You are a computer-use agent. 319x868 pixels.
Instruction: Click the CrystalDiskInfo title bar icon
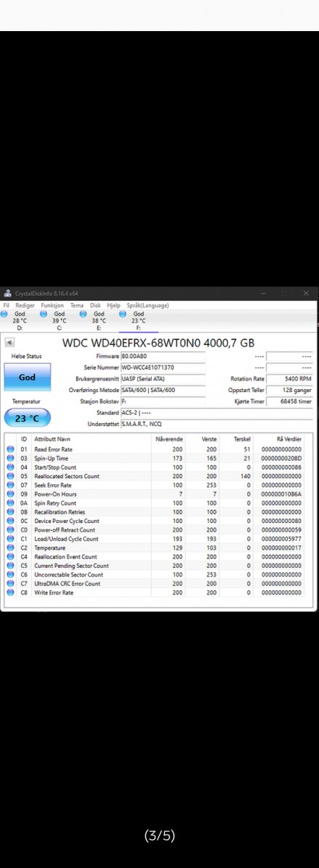click(x=7, y=294)
